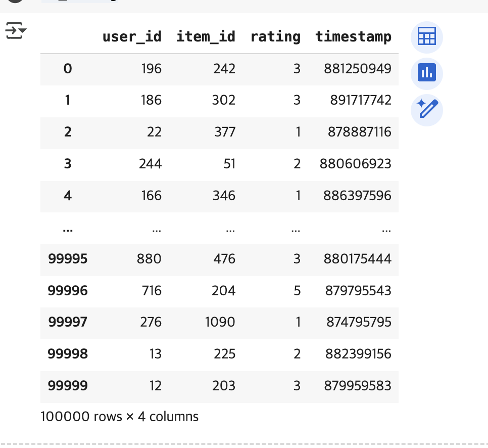Click user_id value 716
Screen dimensions: 488x448
152,291
